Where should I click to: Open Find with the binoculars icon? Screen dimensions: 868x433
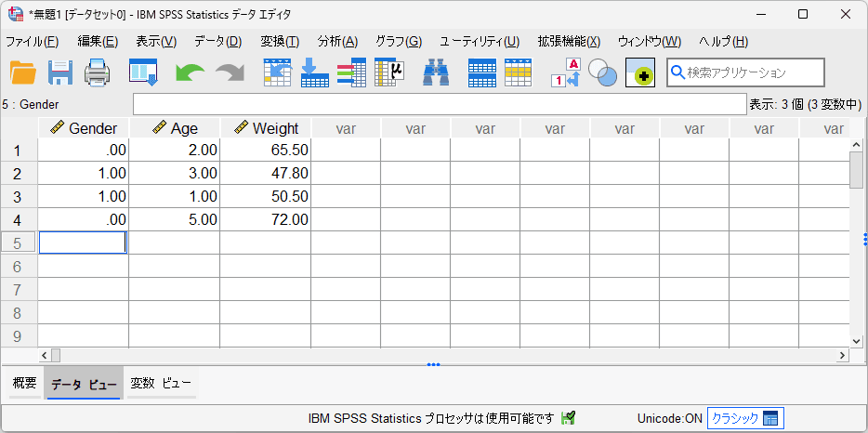pos(436,72)
